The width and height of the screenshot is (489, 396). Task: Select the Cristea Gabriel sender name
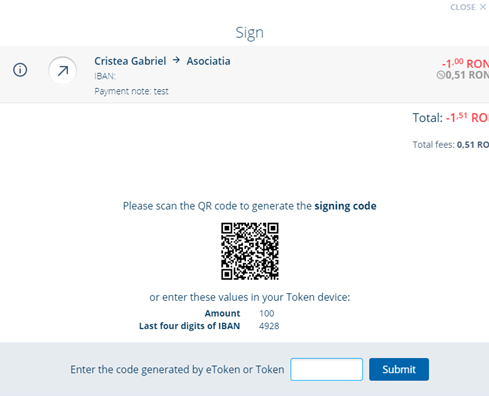[x=130, y=61]
